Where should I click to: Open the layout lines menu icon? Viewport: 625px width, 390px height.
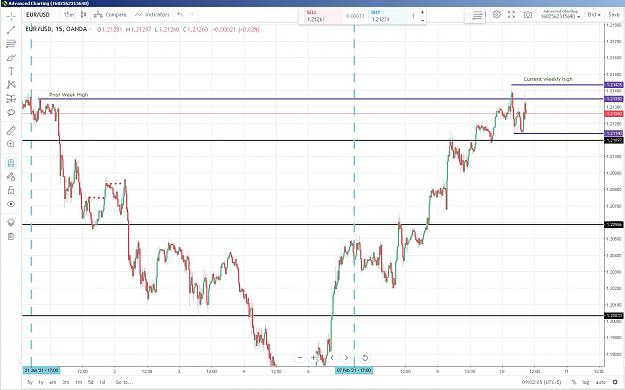click(477, 16)
